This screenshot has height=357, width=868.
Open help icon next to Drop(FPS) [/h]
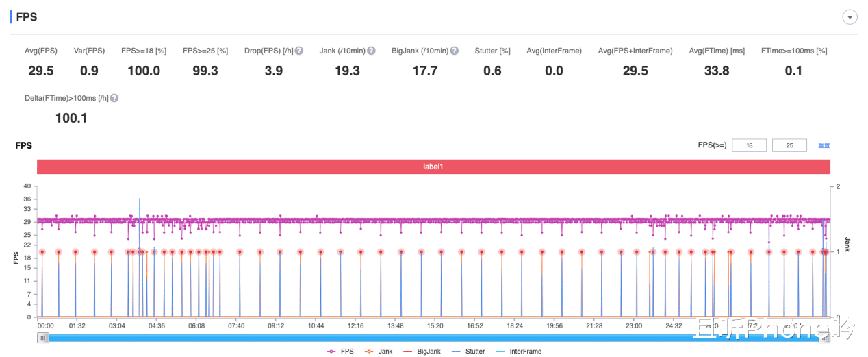[299, 51]
